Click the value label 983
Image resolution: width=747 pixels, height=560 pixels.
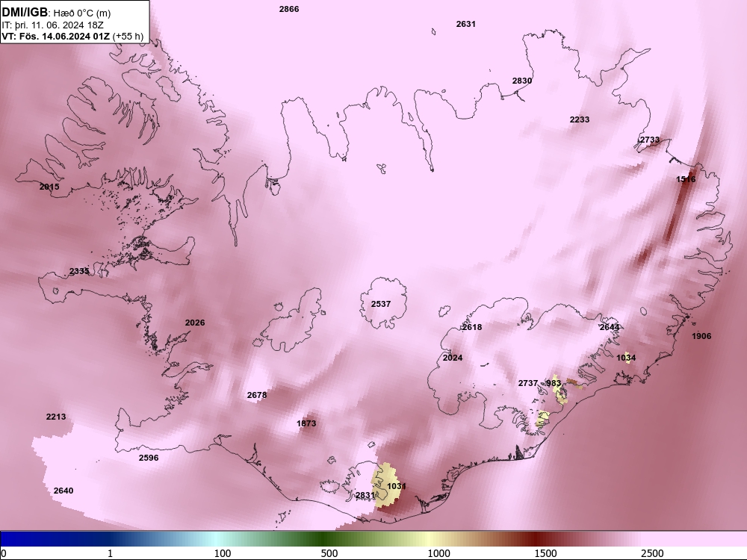point(554,383)
